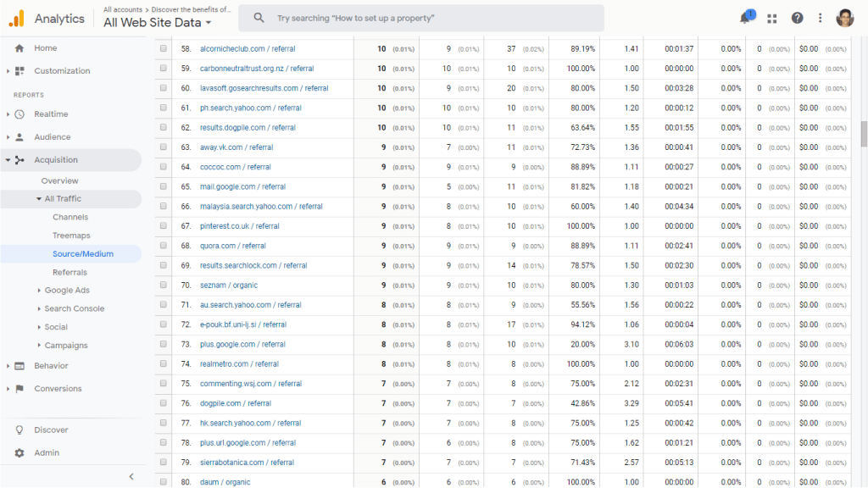Tick the checkbox for realmetro.com row
Image resolution: width=868 pixels, height=488 pixels.
point(164,363)
